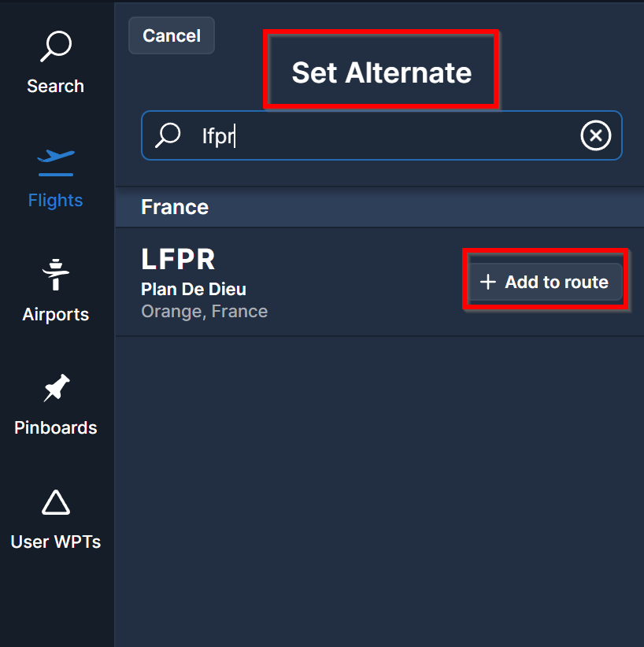Click the Airports control tower icon
The image size is (644, 647).
[55, 275]
